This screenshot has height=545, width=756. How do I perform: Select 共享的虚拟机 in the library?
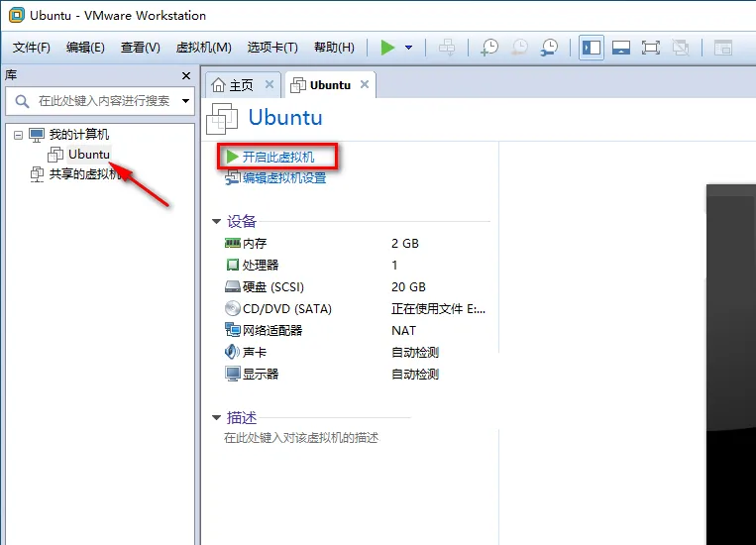point(85,174)
